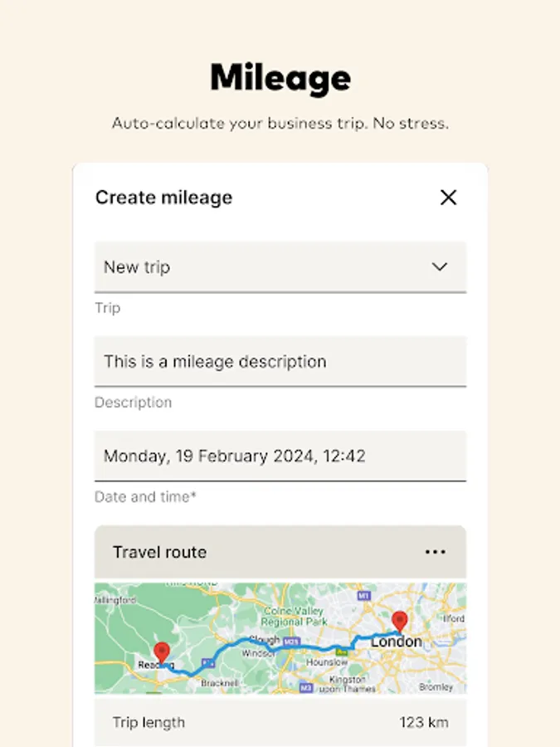Expand the Trip selection chevron
The width and height of the screenshot is (560, 747).
click(440, 267)
